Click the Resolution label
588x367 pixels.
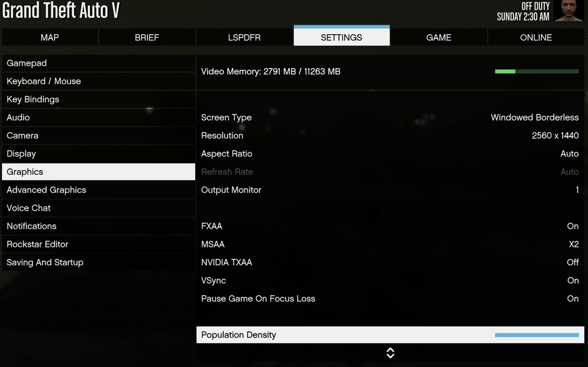pos(222,135)
